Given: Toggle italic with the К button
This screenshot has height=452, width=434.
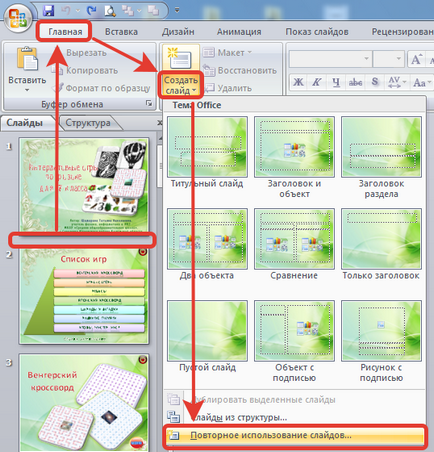Looking at the screenshot, I should pos(316,82).
